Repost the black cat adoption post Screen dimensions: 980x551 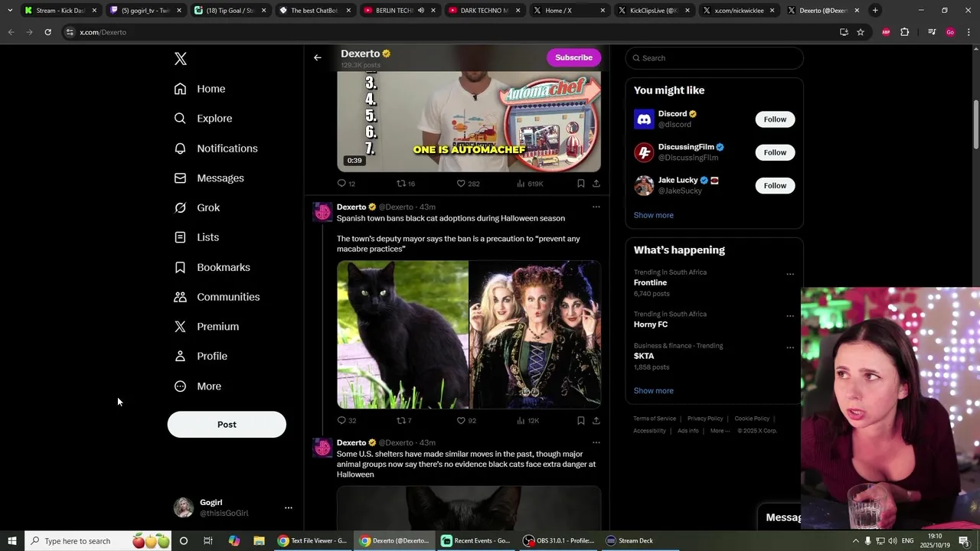(403, 420)
